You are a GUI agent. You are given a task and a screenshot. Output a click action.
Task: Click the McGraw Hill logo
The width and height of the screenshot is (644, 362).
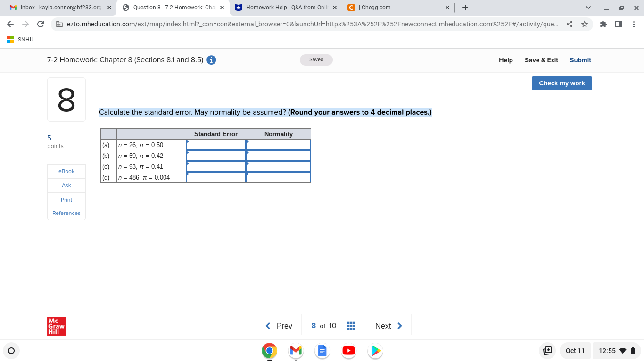click(x=57, y=326)
